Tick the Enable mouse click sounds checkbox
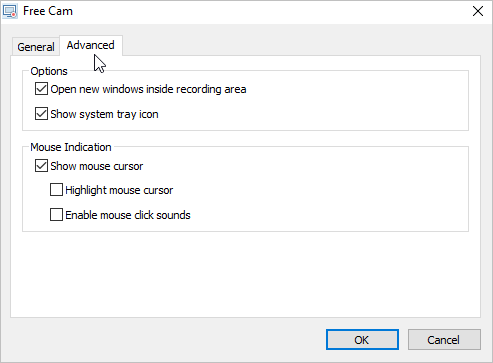The height and width of the screenshot is (363, 493). pos(56,215)
